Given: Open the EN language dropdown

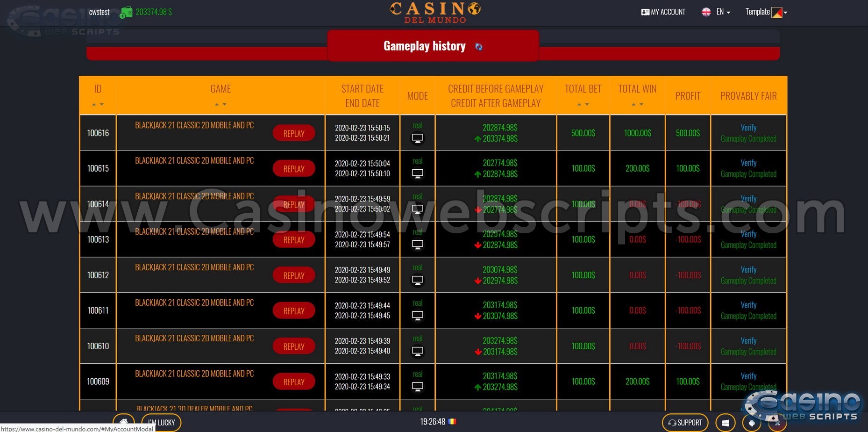Looking at the screenshot, I should tap(716, 12).
